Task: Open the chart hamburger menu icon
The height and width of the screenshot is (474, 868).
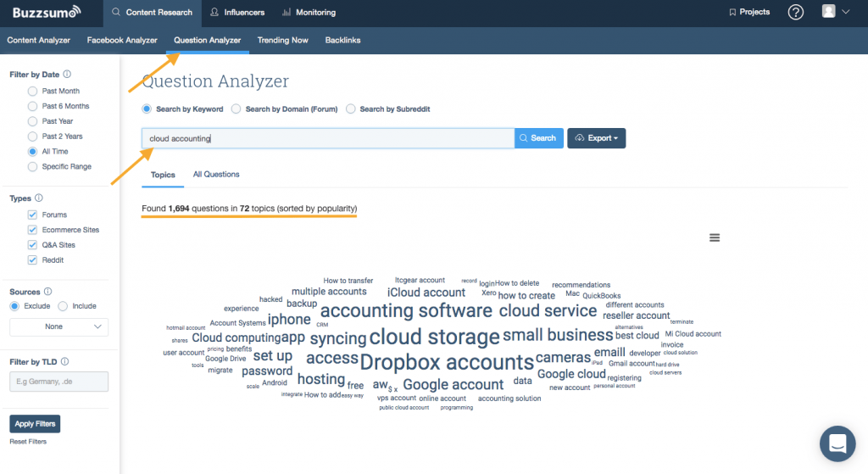Action: tap(715, 237)
